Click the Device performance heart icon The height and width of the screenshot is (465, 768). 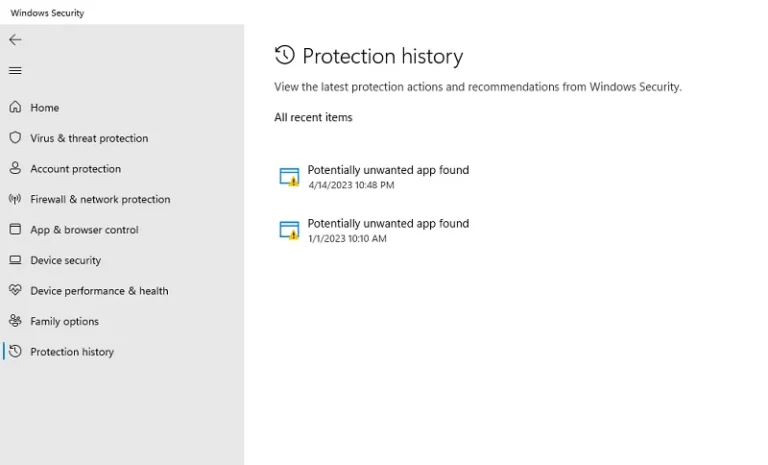(15, 290)
